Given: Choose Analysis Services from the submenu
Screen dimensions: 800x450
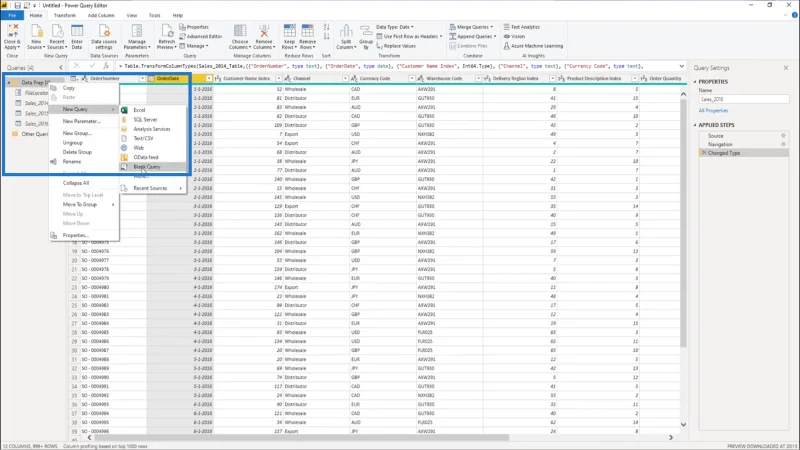Looking at the screenshot, I should [x=153, y=129].
